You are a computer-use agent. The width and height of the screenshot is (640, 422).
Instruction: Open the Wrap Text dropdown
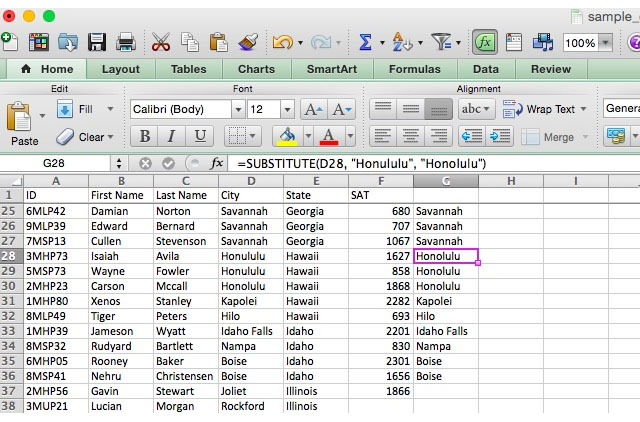(584, 109)
